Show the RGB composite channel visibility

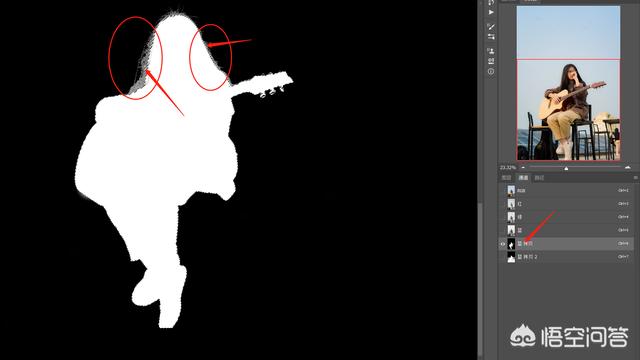[503, 190]
